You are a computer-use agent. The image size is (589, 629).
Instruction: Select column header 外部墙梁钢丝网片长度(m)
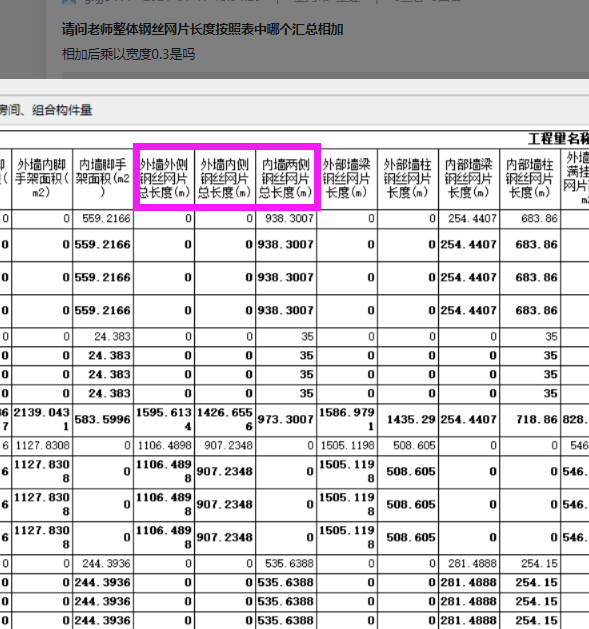tap(347, 179)
